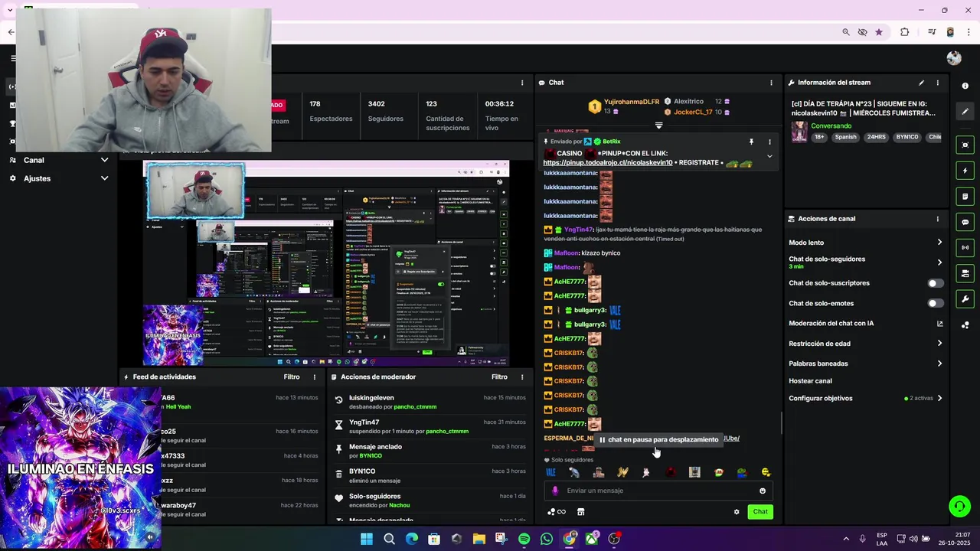Select the Spanish stream tag

point(845,138)
